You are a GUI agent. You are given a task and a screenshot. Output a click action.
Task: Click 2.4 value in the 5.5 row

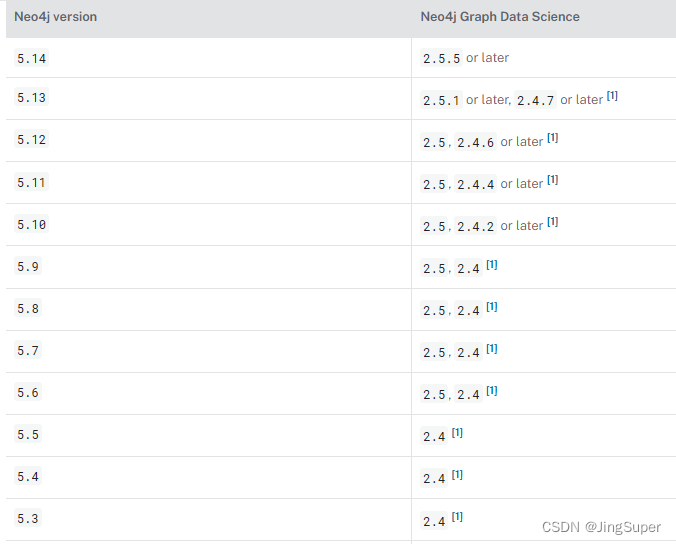(x=434, y=437)
